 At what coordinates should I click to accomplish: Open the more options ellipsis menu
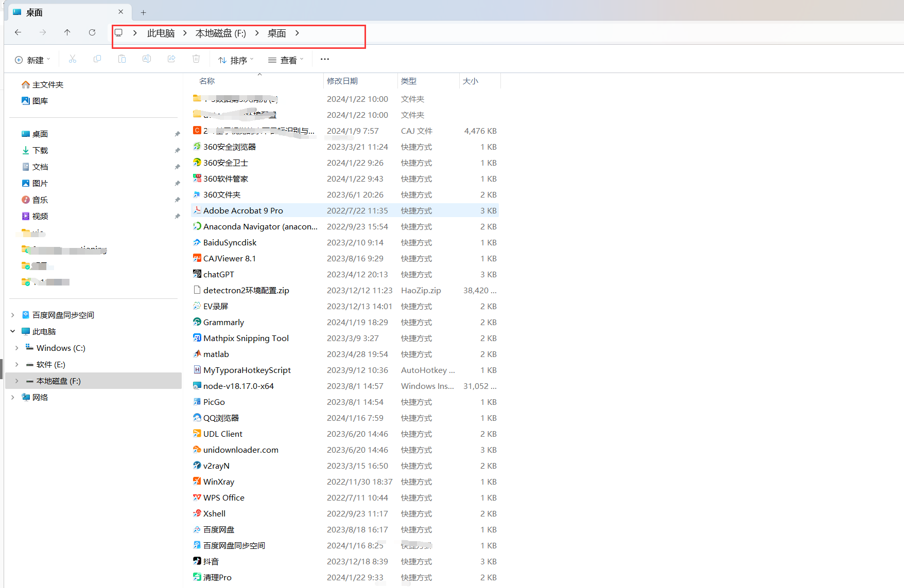pos(324,59)
